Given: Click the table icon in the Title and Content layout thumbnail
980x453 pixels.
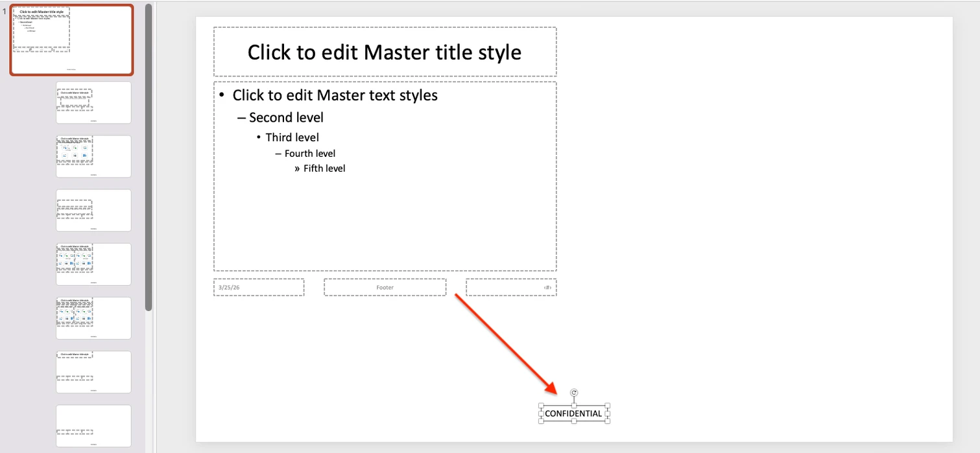Looking at the screenshot, I should [65, 148].
